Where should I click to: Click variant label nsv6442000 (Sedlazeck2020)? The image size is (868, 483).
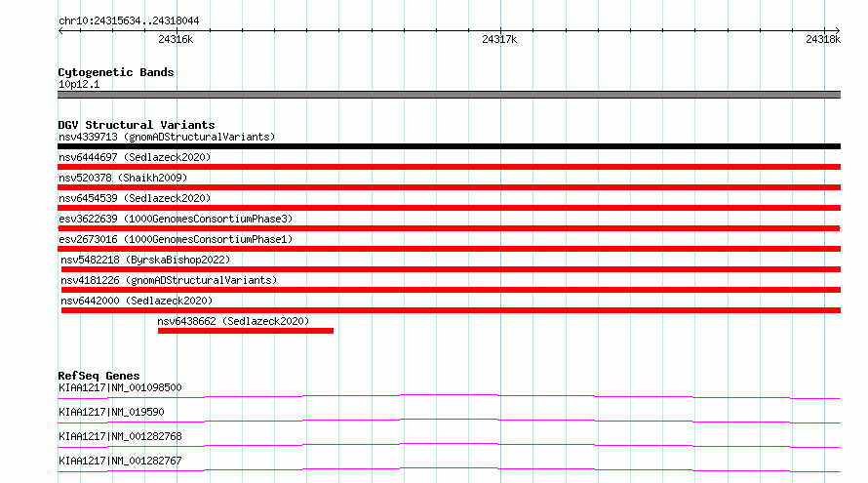coord(137,301)
